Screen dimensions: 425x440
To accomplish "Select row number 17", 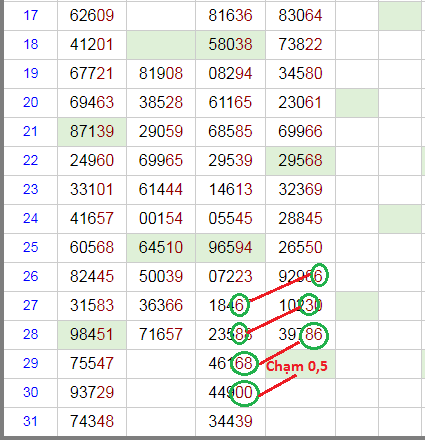I will [x=31, y=15].
